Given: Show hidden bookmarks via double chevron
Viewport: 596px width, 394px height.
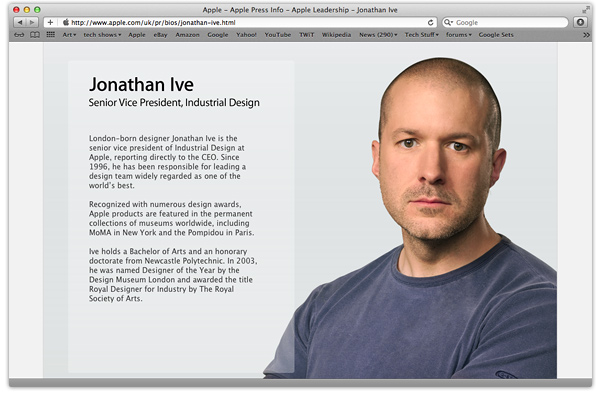Looking at the screenshot, I should tap(586, 35).
